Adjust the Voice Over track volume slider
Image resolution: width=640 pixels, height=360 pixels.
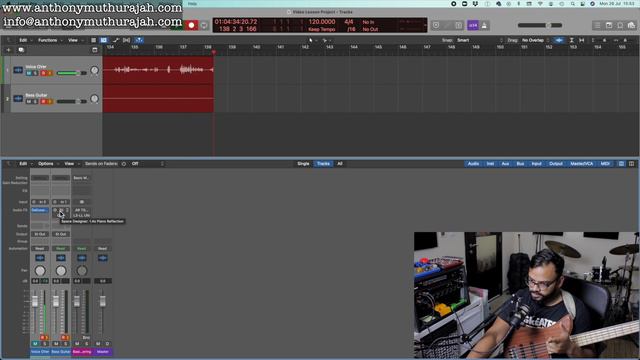coord(71,73)
